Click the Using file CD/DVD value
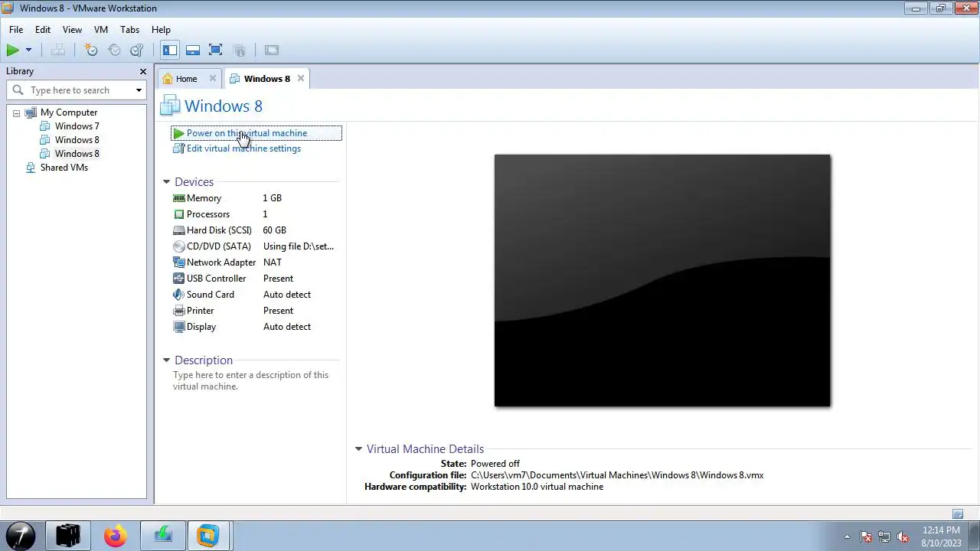The width and height of the screenshot is (980, 551). 299,246
